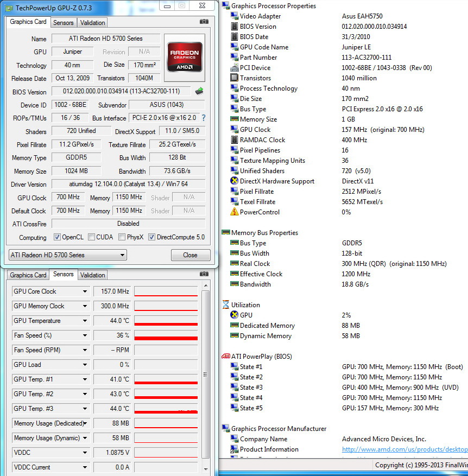Toggle the PhysX checkbox

tap(122, 237)
